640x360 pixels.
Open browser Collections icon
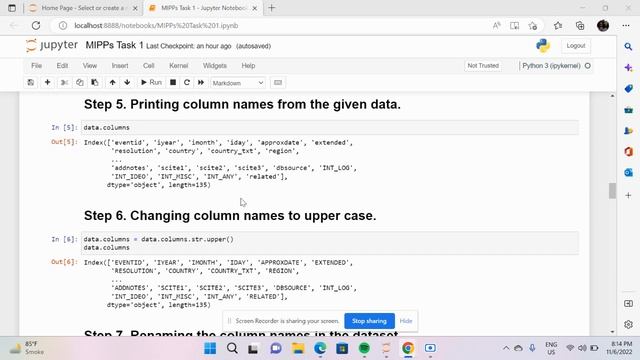point(580,26)
